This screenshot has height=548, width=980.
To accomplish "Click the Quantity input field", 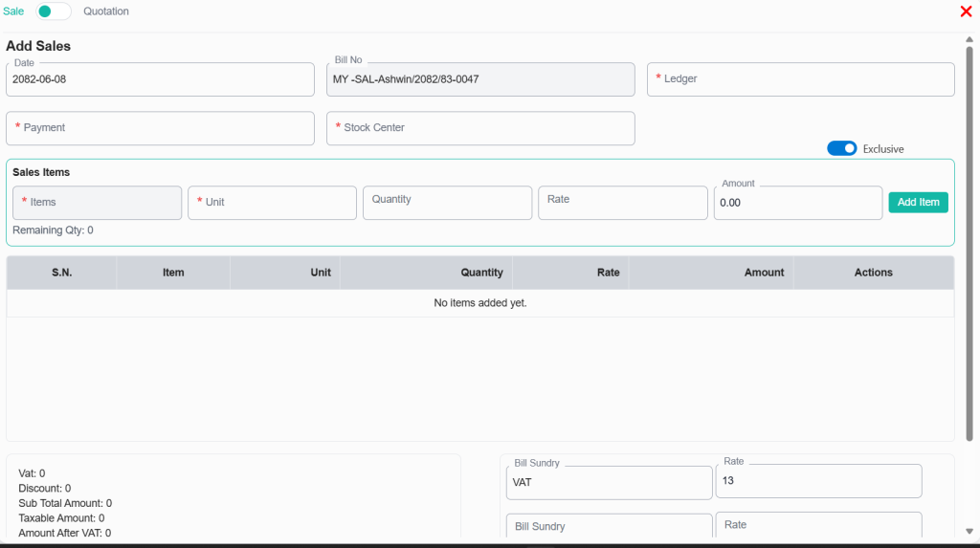I will click(447, 202).
